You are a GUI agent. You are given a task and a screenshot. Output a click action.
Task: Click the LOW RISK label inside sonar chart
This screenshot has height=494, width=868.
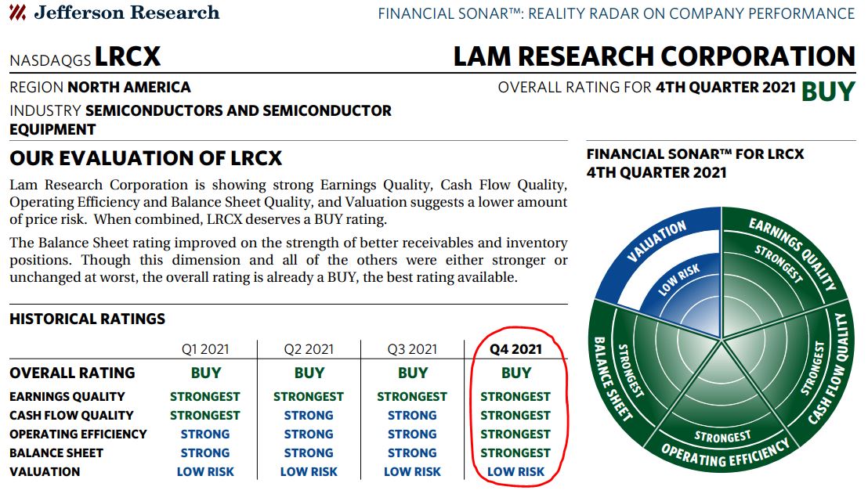[x=678, y=279]
